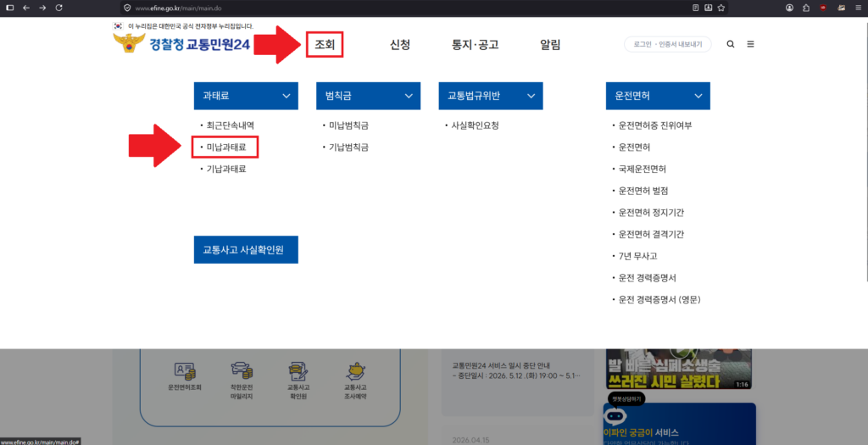The width and height of the screenshot is (868, 445).
Task: Play the 심폐소생술 video thumbnail
Action: click(x=679, y=369)
